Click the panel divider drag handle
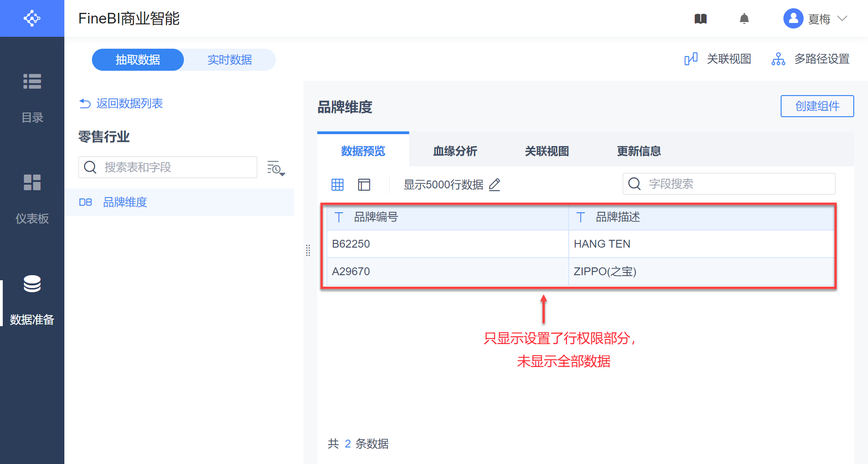The height and width of the screenshot is (464, 868). (308, 250)
